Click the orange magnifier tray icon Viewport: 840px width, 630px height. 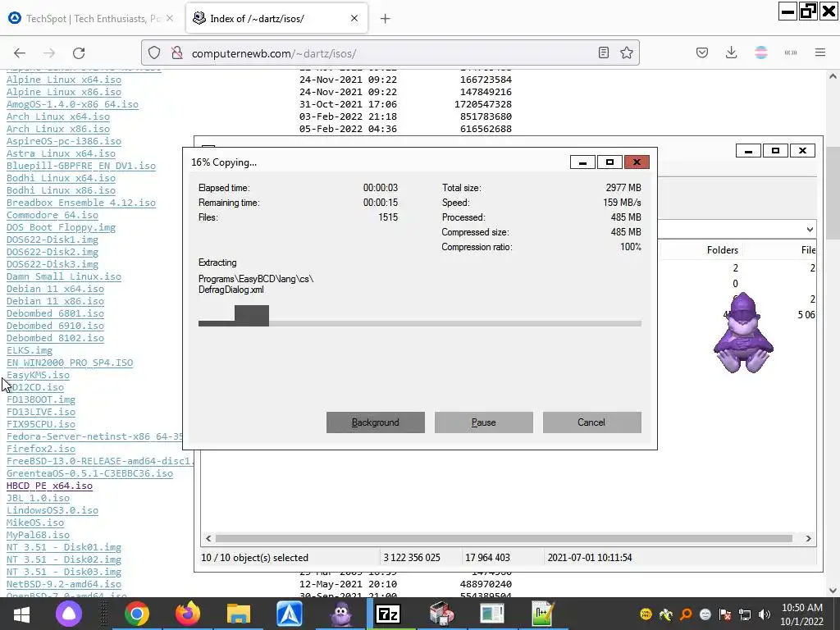686,614
